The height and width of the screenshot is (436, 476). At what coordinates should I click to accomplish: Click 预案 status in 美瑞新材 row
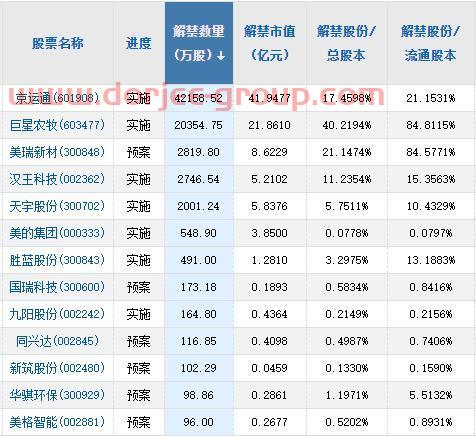[x=139, y=152]
